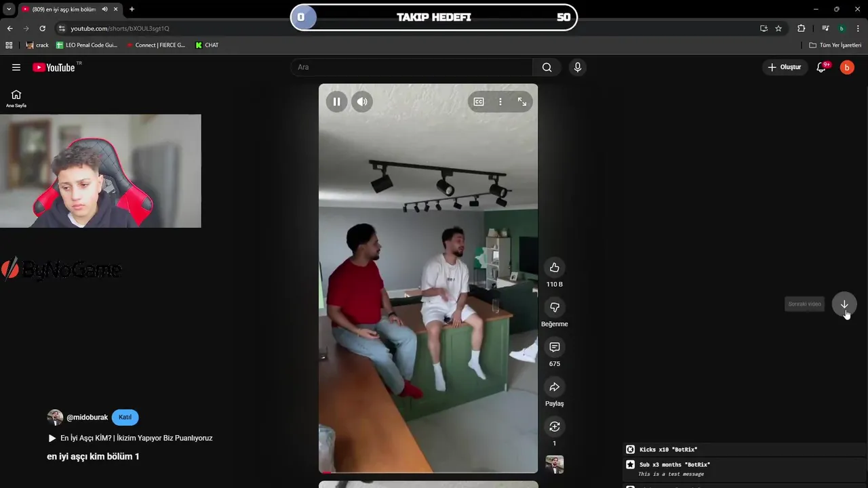Click the '110 B' like count
The height and width of the screenshot is (488, 868).
[555, 284]
